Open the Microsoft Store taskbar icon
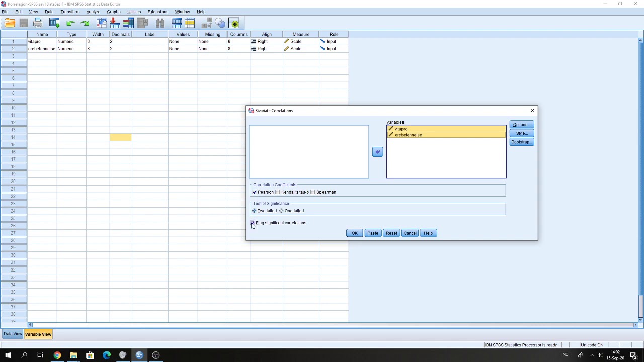 90,355
